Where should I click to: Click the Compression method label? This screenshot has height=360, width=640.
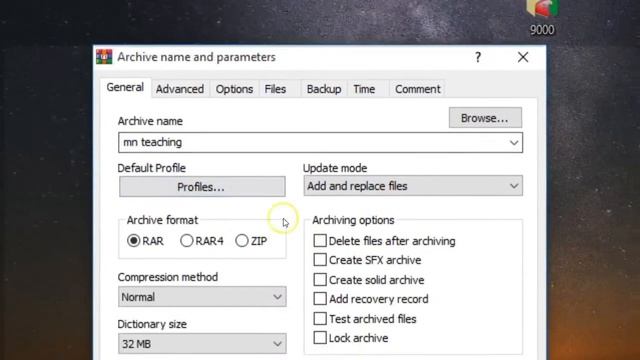(167, 277)
